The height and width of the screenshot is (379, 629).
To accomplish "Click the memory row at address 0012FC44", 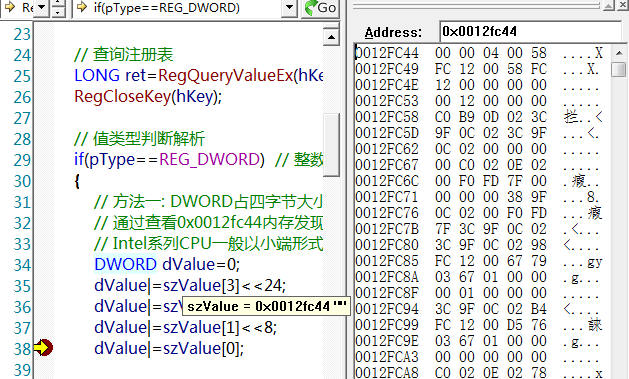I will 479,53.
